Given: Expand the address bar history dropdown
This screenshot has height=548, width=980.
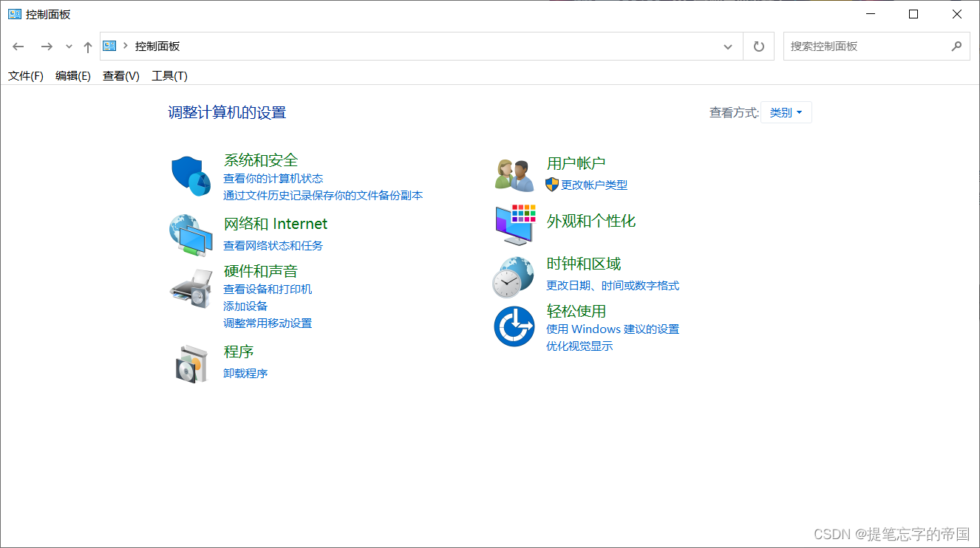Looking at the screenshot, I should click(728, 47).
